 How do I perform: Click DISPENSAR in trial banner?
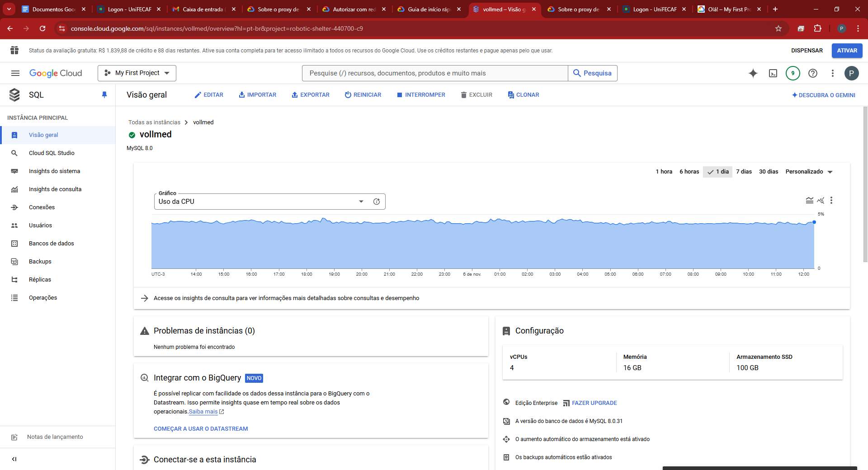tap(807, 51)
